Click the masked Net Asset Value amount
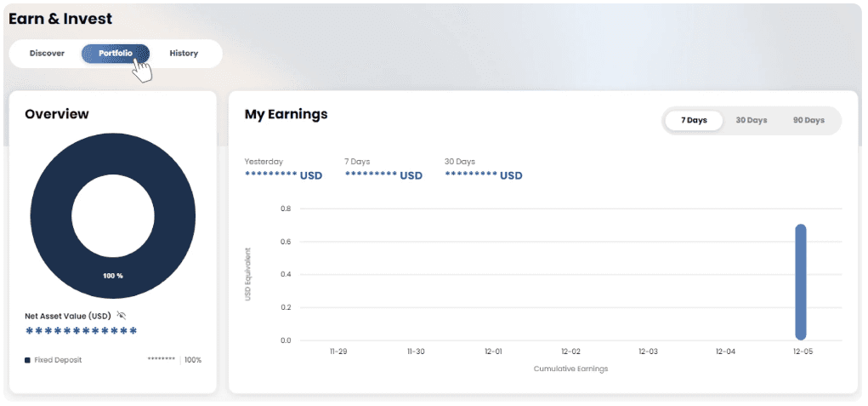This screenshot has height=406, width=868. pos(81,332)
